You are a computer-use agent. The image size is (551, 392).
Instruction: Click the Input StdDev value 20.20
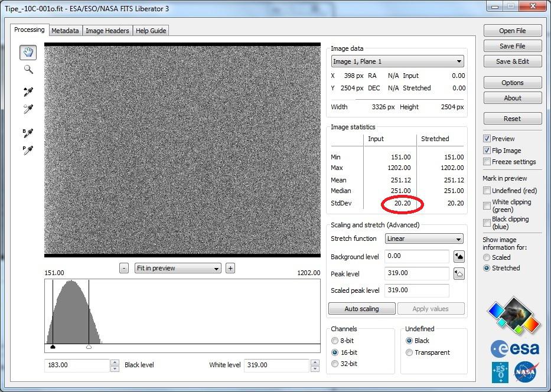(402, 203)
